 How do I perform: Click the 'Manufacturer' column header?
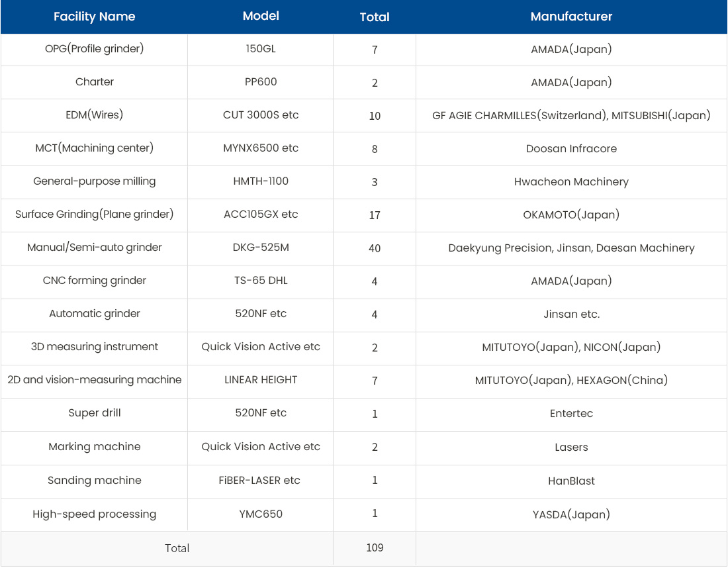point(571,17)
